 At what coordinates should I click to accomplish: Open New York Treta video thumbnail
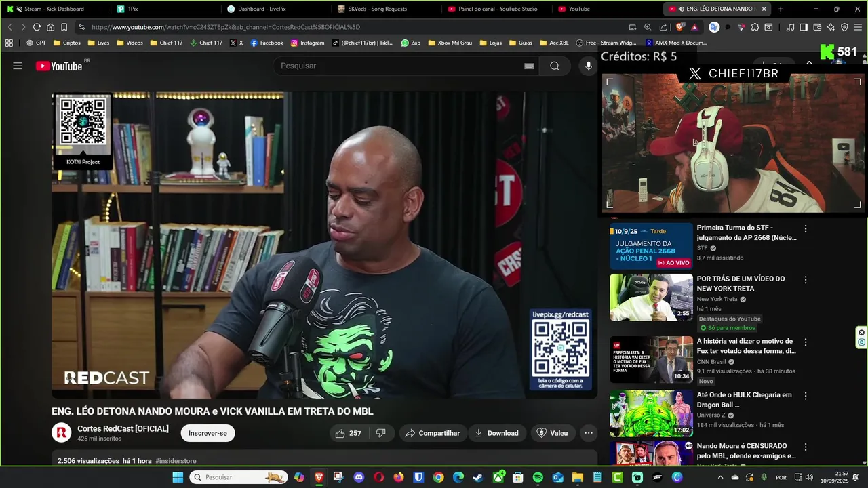coord(651,297)
